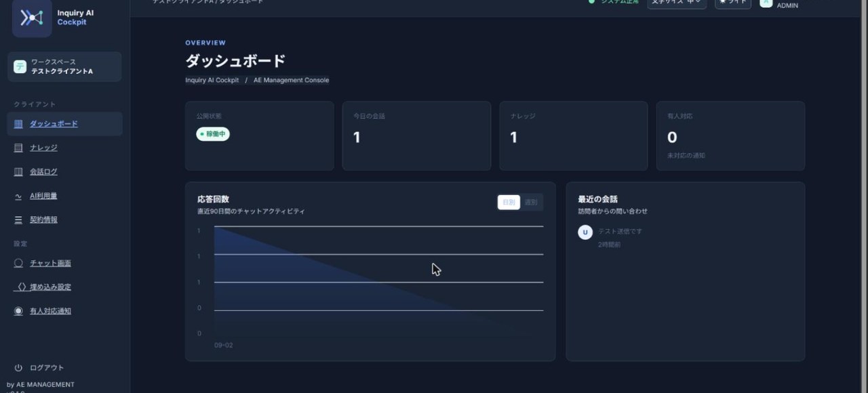Select the 週別 chart view
Image resolution: width=868 pixels, height=393 pixels.
pyautogui.click(x=531, y=202)
